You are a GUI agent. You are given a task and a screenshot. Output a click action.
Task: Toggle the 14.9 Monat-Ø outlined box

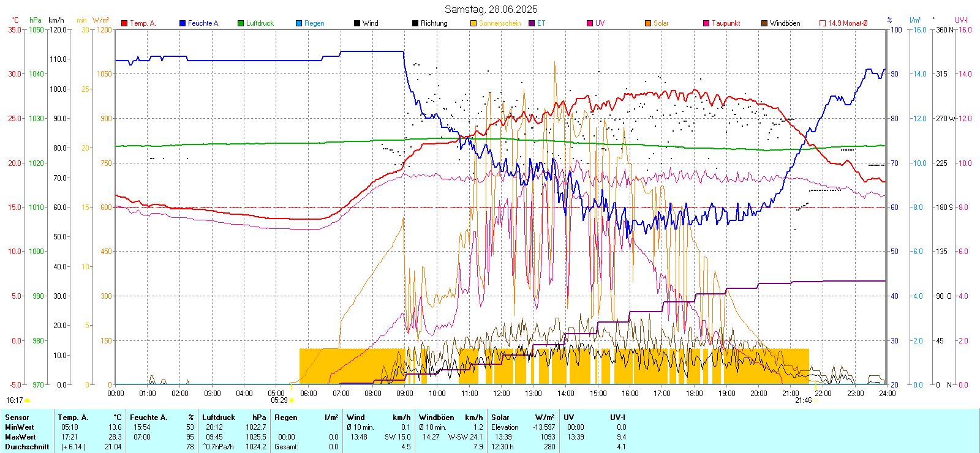(823, 23)
